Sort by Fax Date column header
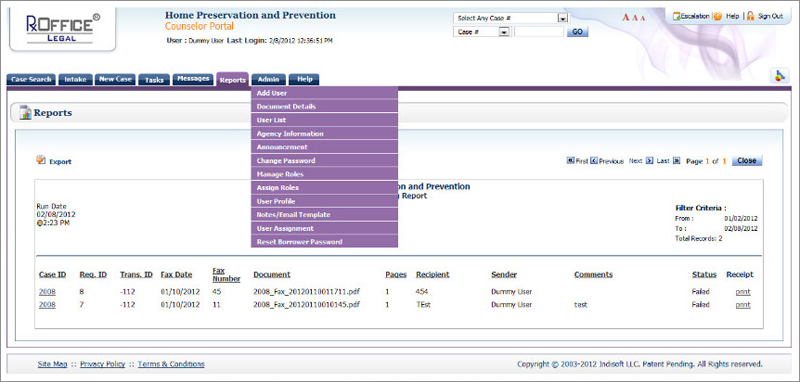 (x=177, y=274)
